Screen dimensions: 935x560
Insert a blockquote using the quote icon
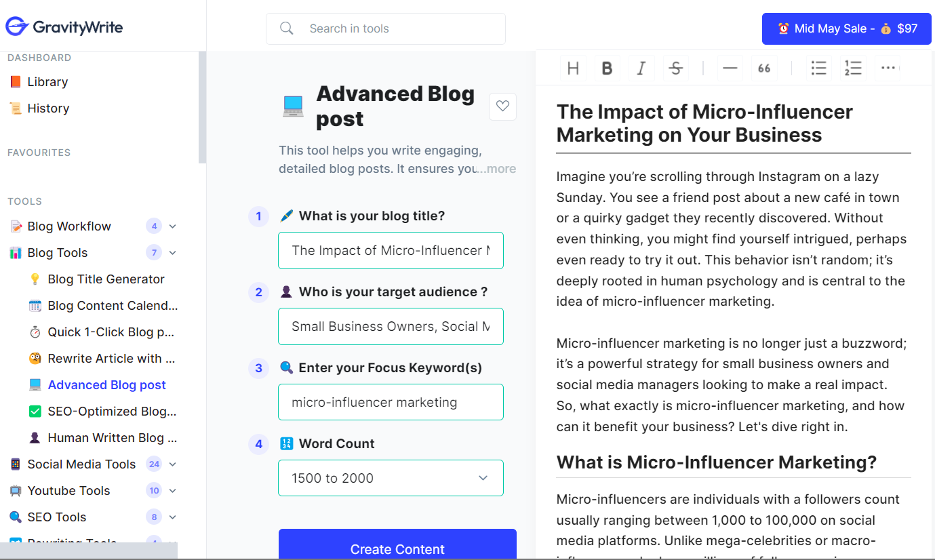764,68
